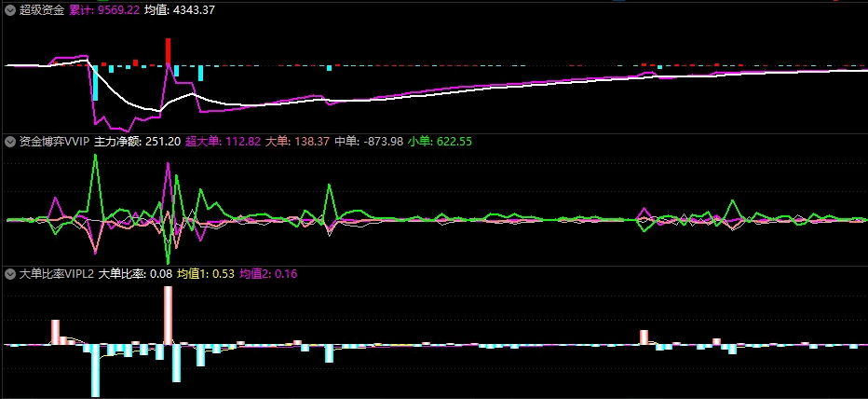
Task: Click the tallest pink bar in 大单比率 chart
Action: tap(168, 315)
